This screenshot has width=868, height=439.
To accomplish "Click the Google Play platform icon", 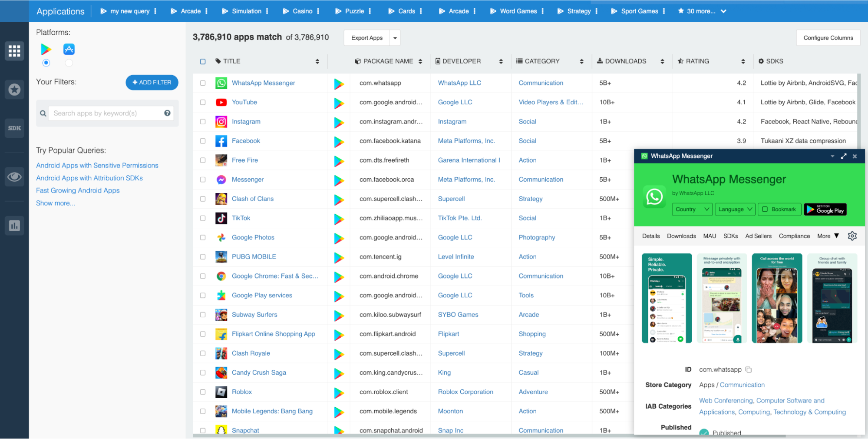I will 46,50.
